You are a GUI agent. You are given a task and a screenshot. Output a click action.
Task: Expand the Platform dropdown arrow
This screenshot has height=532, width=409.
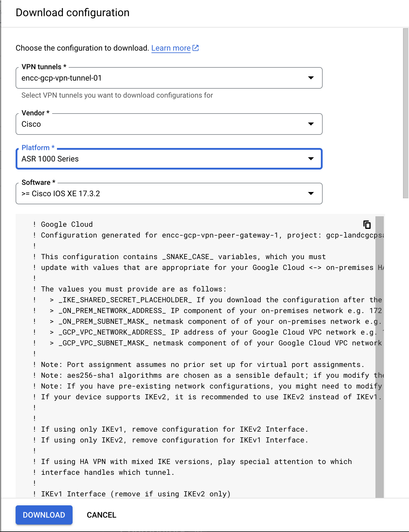pos(311,159)
